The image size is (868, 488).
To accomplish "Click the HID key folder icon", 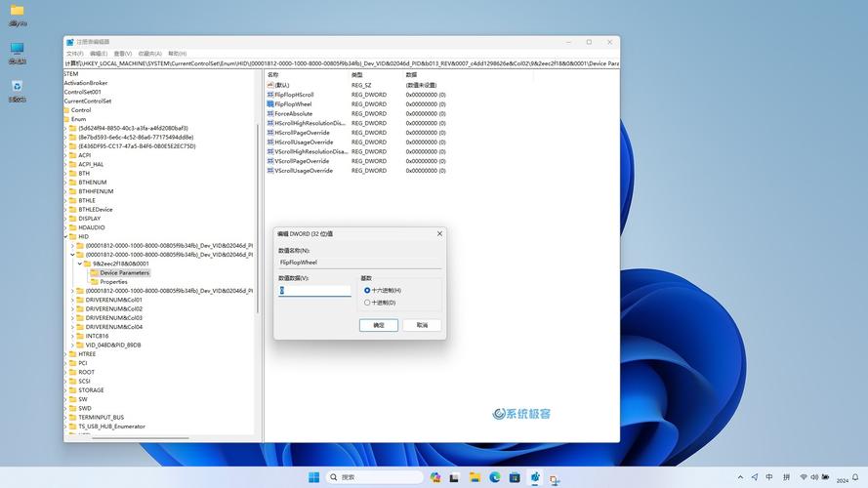I will click(72, 236).
